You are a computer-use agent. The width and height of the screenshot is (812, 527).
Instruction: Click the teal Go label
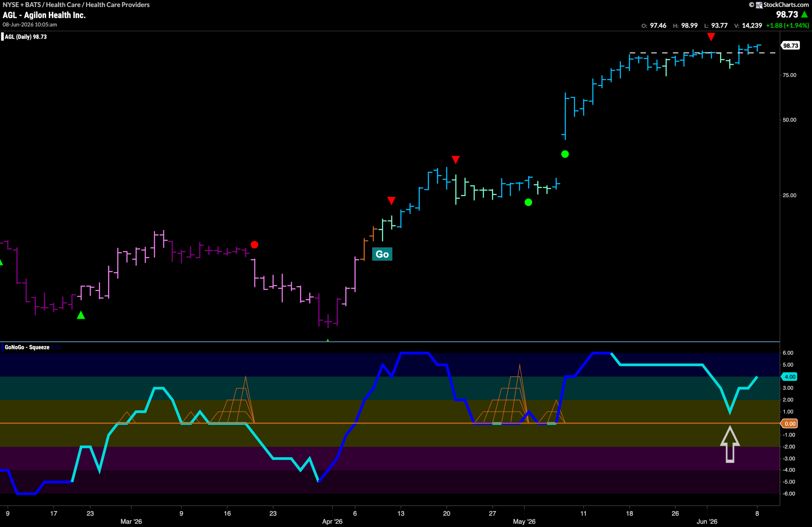coord(382,254)
